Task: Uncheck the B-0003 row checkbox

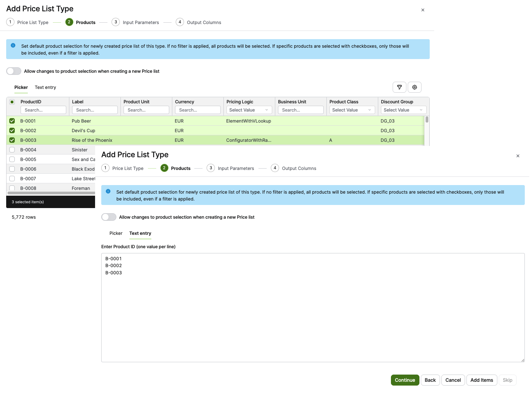Action: pyautogui.click(x=12, y=140)
